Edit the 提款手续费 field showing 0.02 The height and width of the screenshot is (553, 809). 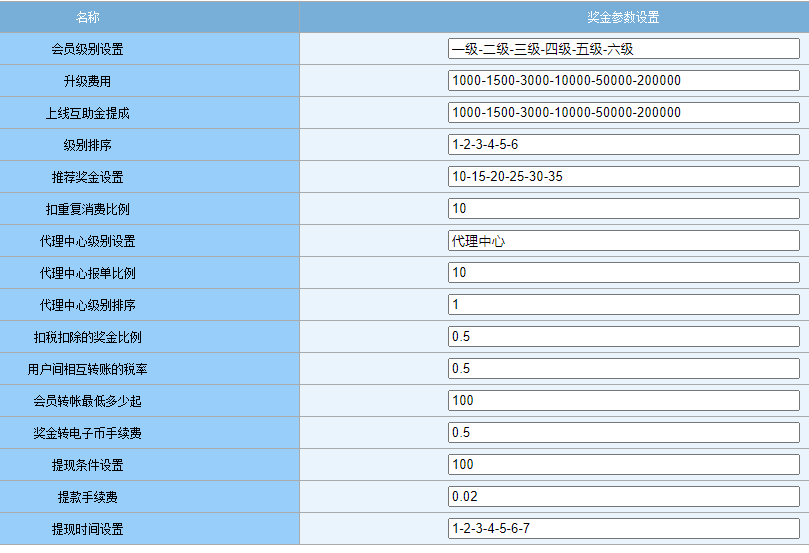(624, 497)
